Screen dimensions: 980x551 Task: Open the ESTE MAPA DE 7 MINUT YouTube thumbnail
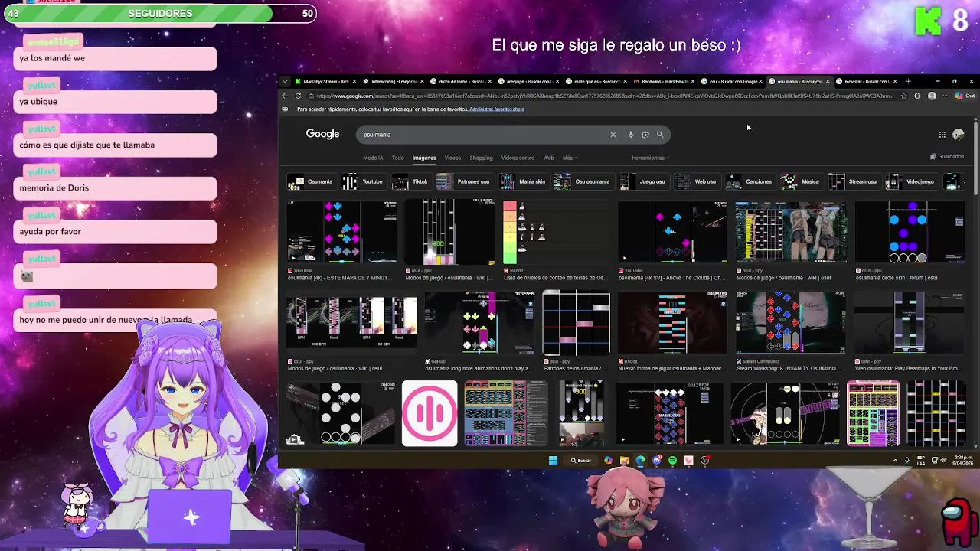[x=342, y=233]
